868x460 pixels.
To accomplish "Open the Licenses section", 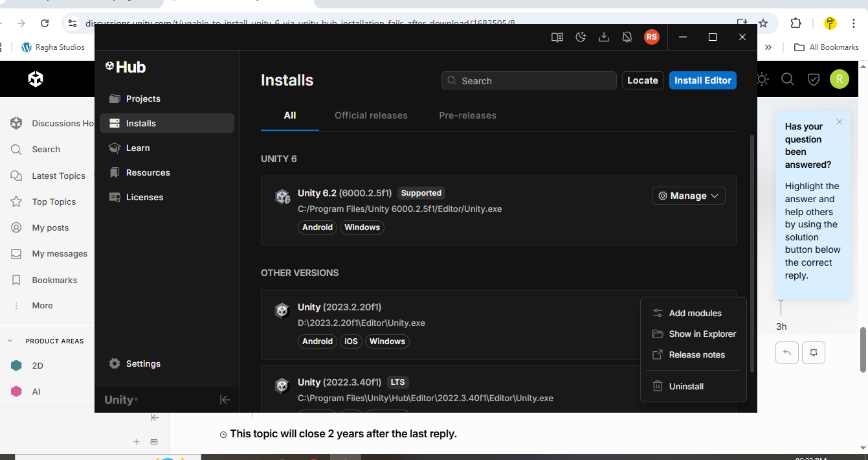I will (144, 197).
